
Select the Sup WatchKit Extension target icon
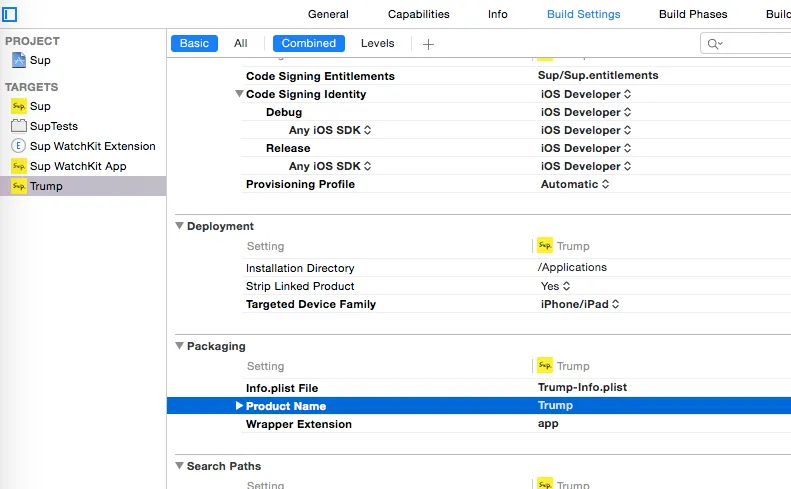pyautogui.click(x=18, y=146)
